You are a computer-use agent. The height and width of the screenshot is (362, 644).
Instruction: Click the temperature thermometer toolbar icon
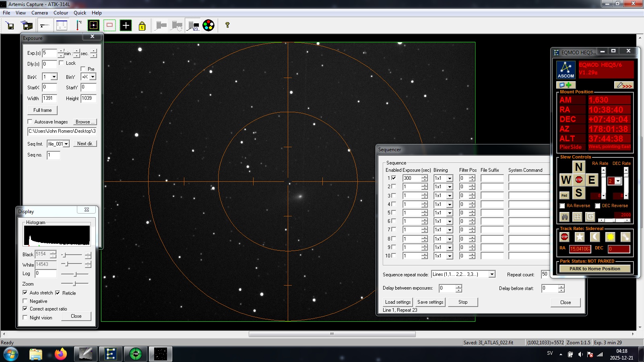click(79, 25)
